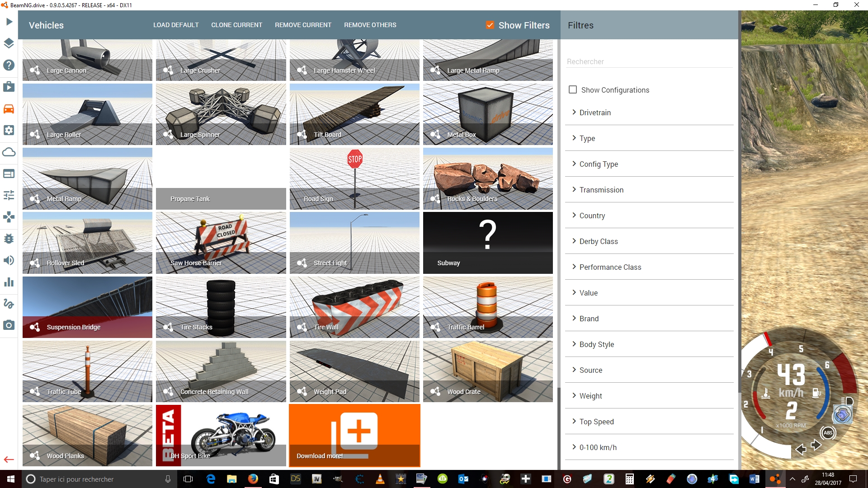
Task: Open the replay path sidebar icon
Action: [9, 304]
